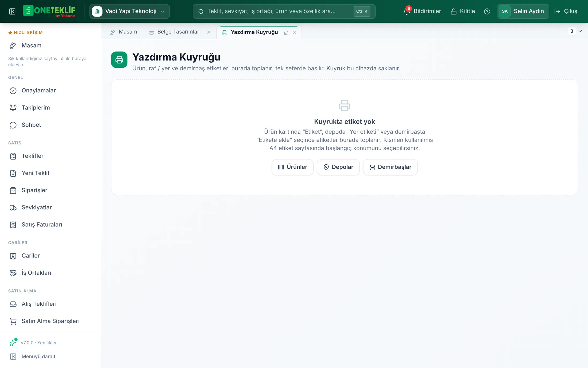Open Alış Teklifleri page
Screen dimensions: 588x368
[50, 304]
